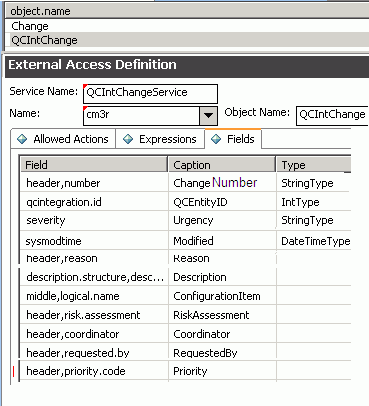
Task: Select the QCEntityID caption cell
Action: point(222,202)
